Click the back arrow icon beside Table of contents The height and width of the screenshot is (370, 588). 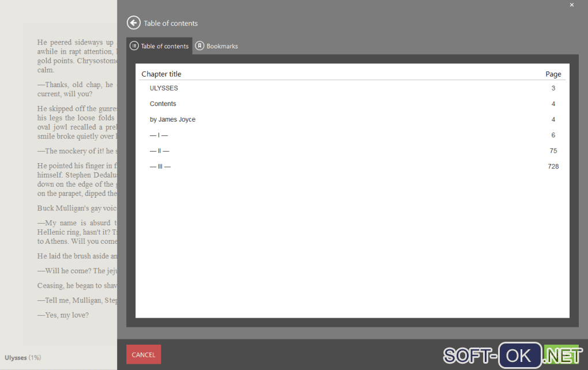click(134, 23)
